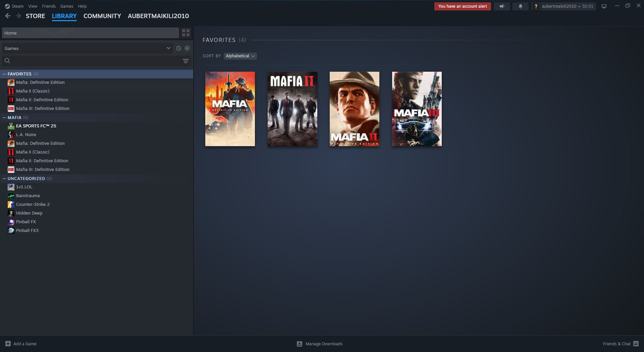Select Mafia II: Definitive Edition under MAFIA
Image resolution: width=644 pixels, height=352 pixels.
[x=42, y=161]
